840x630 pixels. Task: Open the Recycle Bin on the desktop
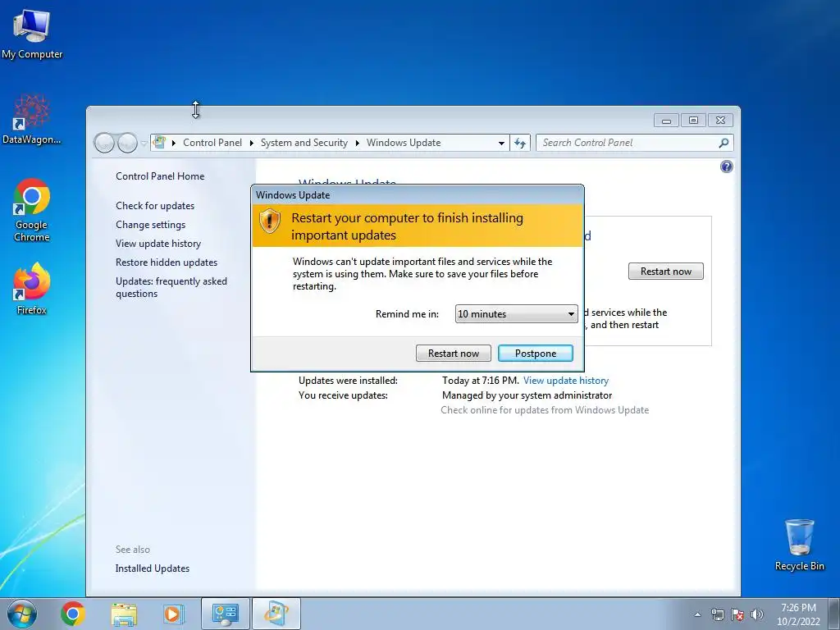click(799, 545)
